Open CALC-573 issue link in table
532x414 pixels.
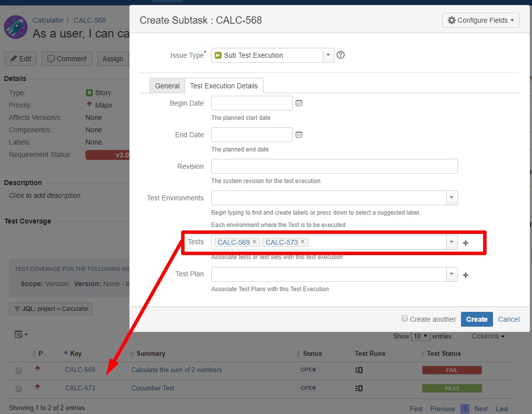pos(80,388)
